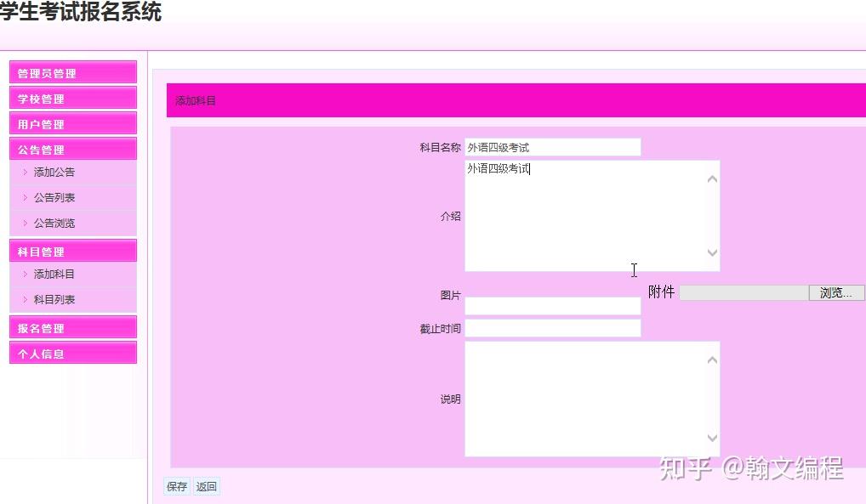Screen dimensions: 866x504
Task: Click the down arrow on the 介绍 textarea scrollbar
Action: click(712, 253)
